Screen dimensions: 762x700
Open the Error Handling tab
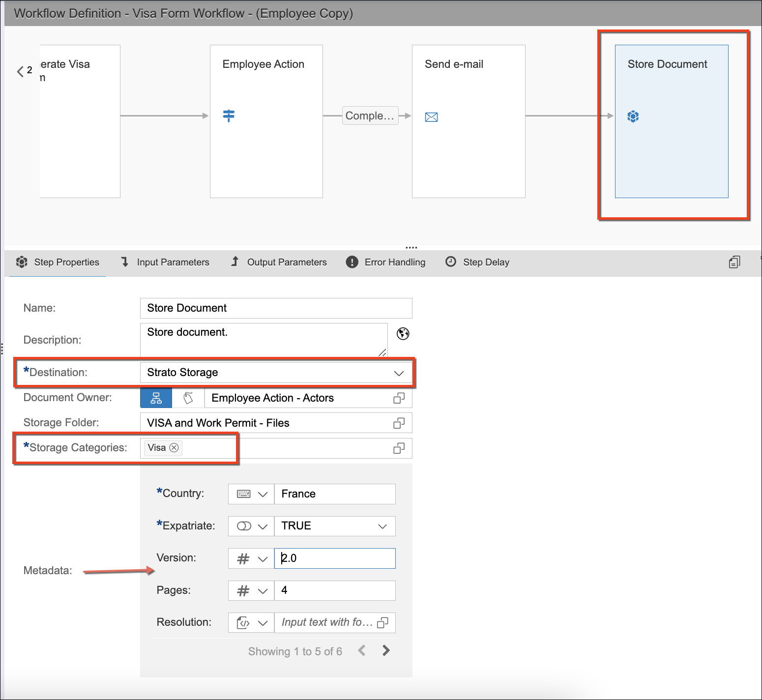(386, 262)
